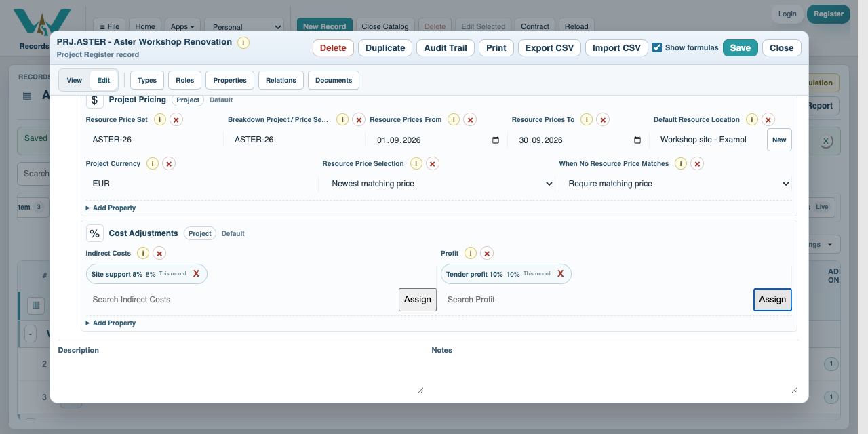Remove the Resource Prices From property
868x434 pixels.
[x=471, y=120]
